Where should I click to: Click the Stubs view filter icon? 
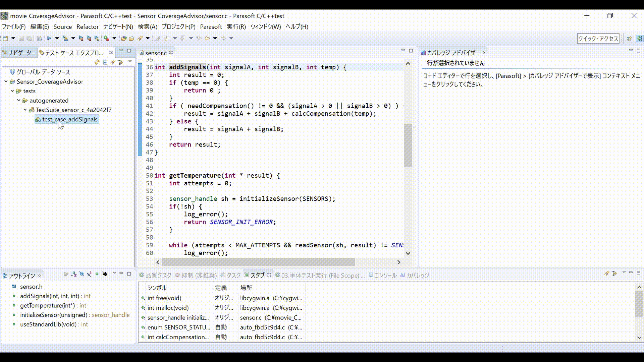(614, 274)
